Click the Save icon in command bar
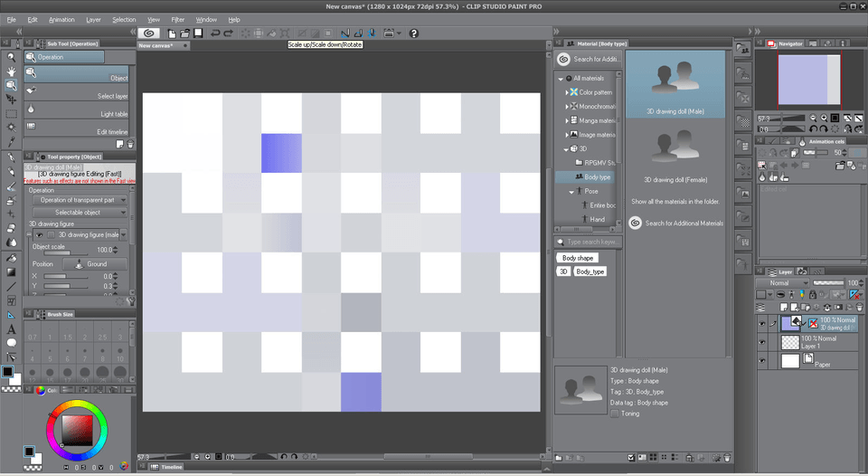The height and width of the screenshot is (476, 868). pos(198,33)
